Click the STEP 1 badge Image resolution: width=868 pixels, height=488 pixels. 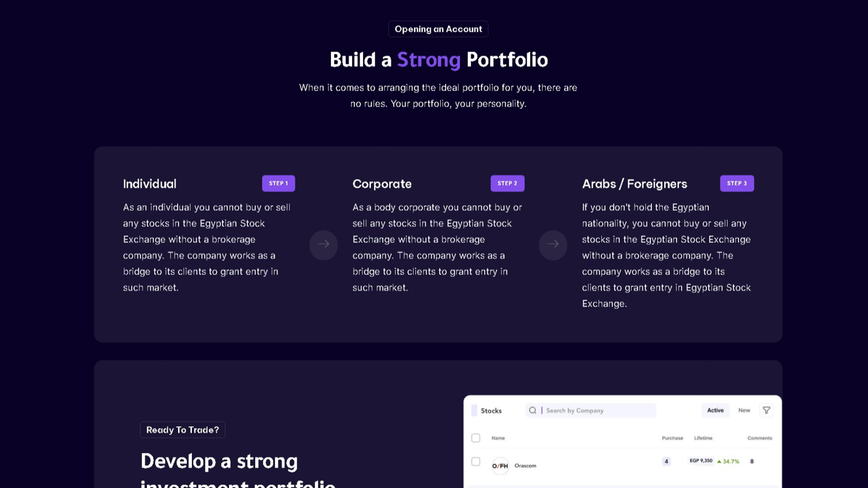click(x=279, y=183)
